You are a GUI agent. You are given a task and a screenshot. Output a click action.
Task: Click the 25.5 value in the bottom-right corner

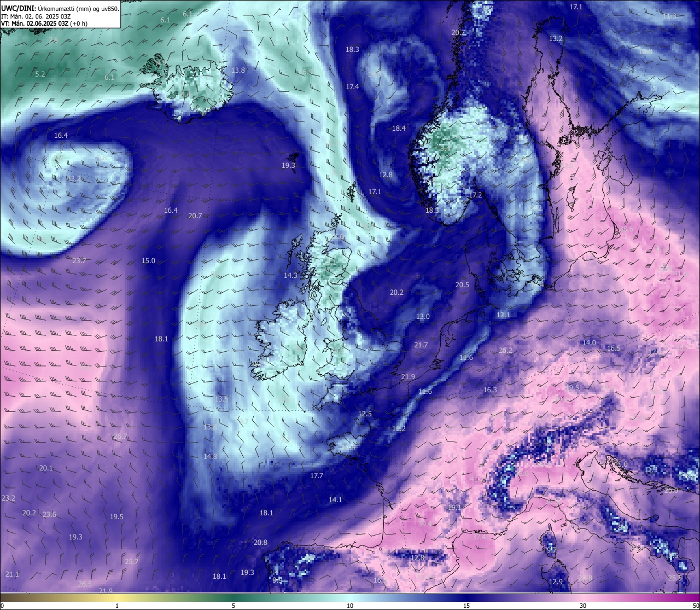pos(675,578)
